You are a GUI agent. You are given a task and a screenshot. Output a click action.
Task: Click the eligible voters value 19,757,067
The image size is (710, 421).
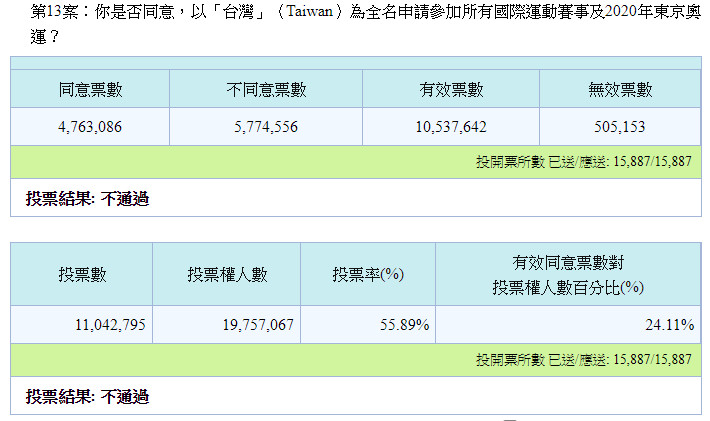point(228,325)
